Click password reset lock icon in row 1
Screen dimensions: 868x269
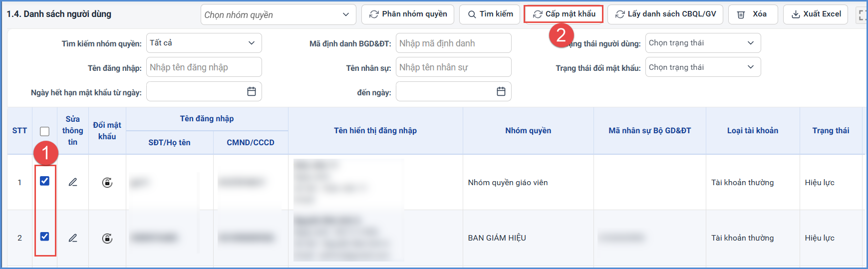pos(107,183)
